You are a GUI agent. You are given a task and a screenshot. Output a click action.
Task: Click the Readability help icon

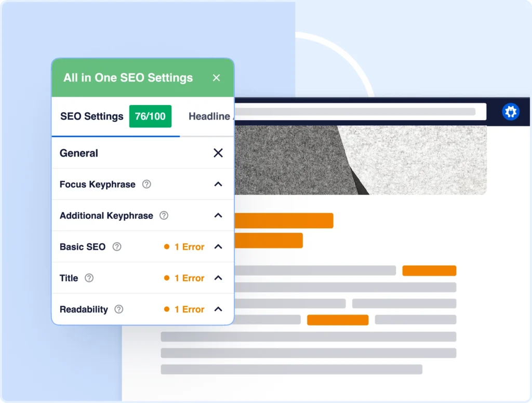coord(119,309)
